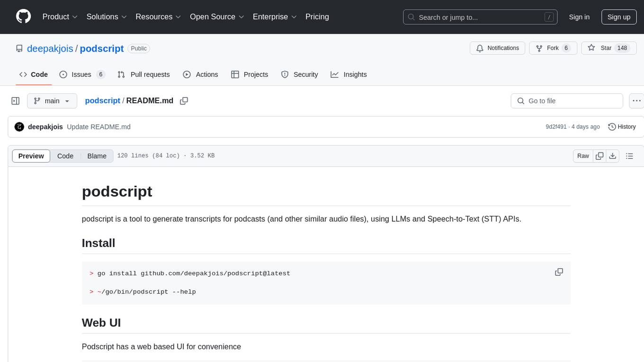
Task: Open commit 9d2f491
Action: pyautogui.click(x=557, y=127)
